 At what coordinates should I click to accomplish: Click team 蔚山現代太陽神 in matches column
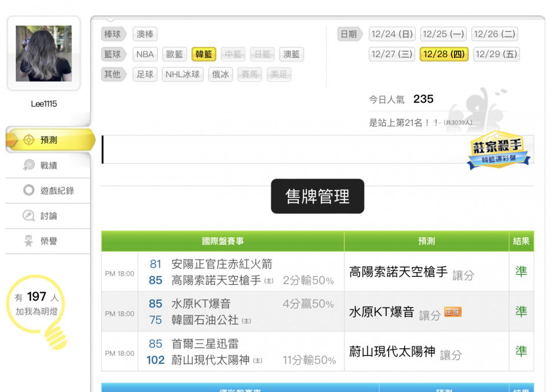pos(211,360)
